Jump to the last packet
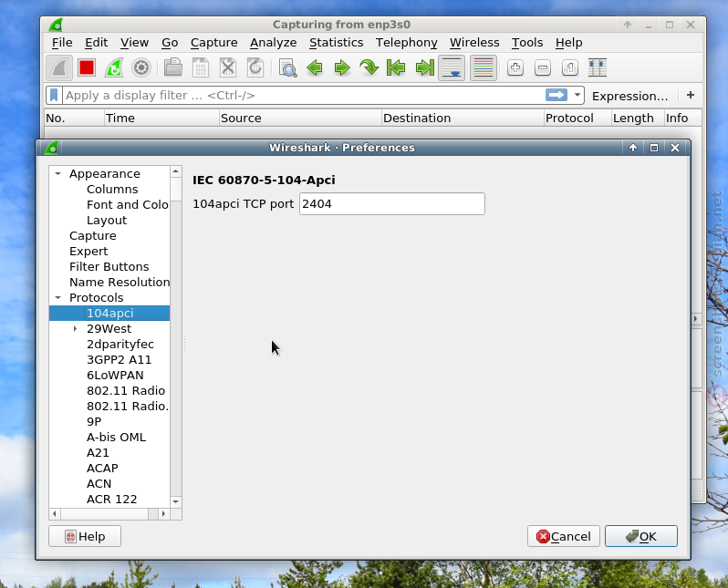The height and width of the screenshot is (588, 728). tap(424, 67)
